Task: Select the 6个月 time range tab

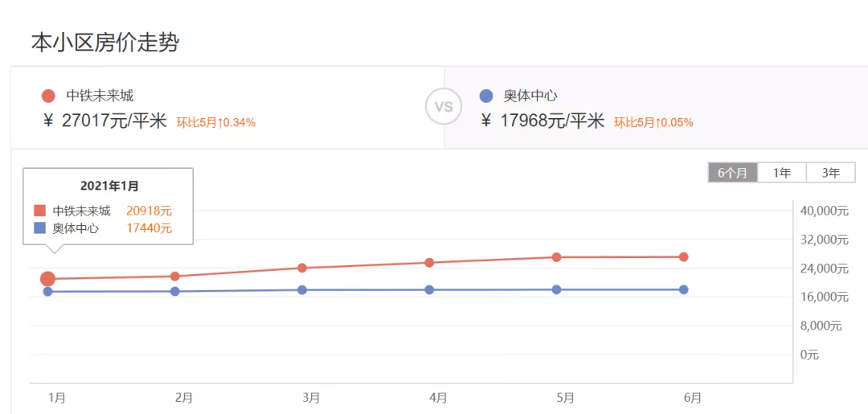Action: 732,173
